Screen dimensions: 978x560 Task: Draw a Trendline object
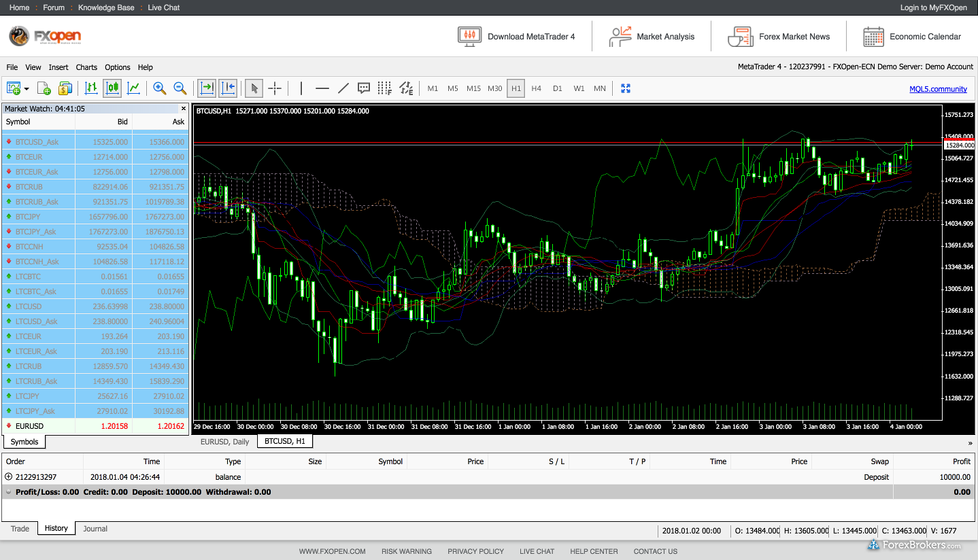coord(343,88)
